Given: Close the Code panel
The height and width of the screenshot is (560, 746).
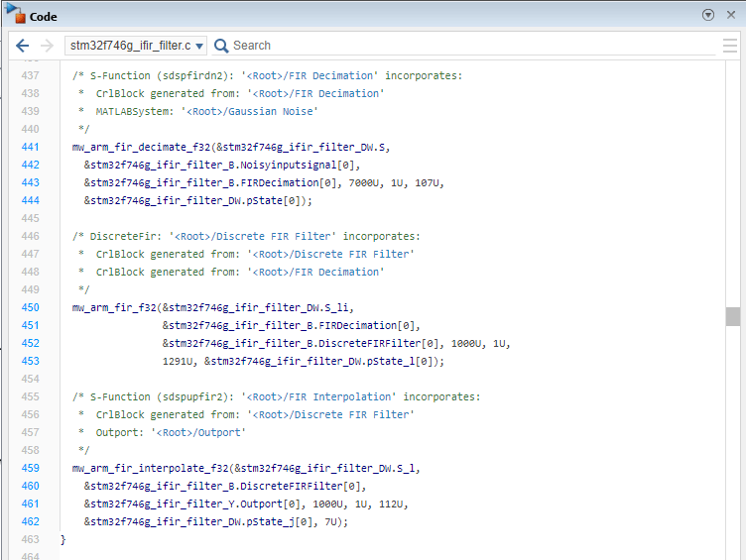Looking at the screenshot, I should 731,15.
